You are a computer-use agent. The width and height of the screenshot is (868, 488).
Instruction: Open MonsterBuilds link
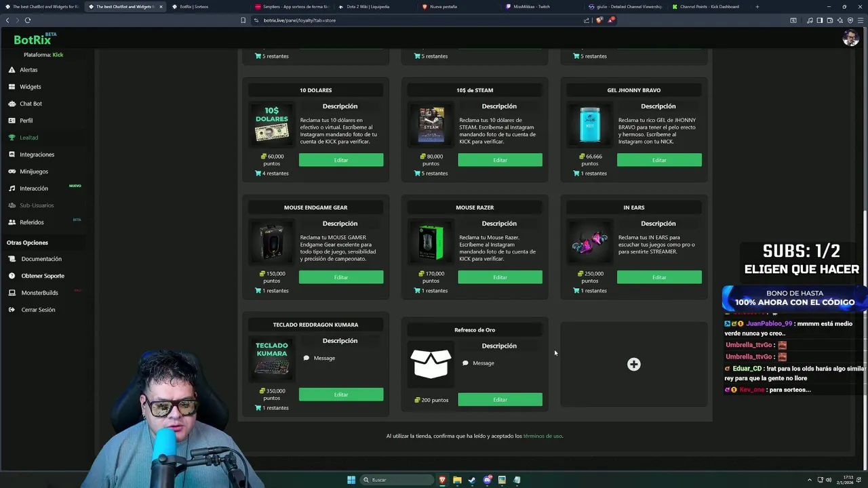[x=39, y=293]
